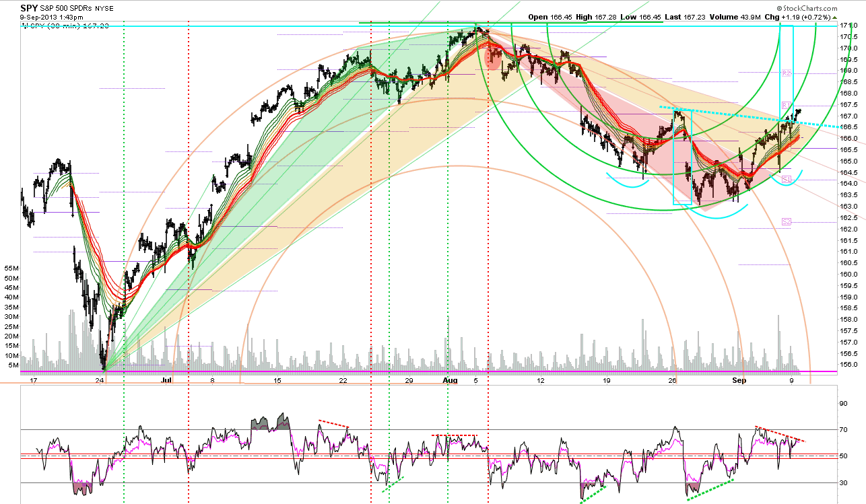Click the R1 pivot level label
866x504 pixels.
click(786, 106)
